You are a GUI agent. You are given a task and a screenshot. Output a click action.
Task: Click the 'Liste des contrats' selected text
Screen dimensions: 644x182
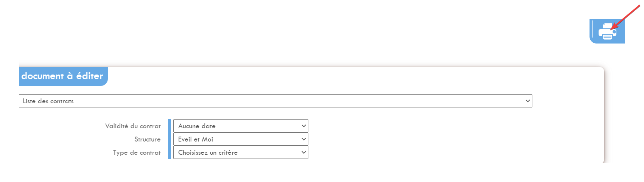[x=48, y=101]
